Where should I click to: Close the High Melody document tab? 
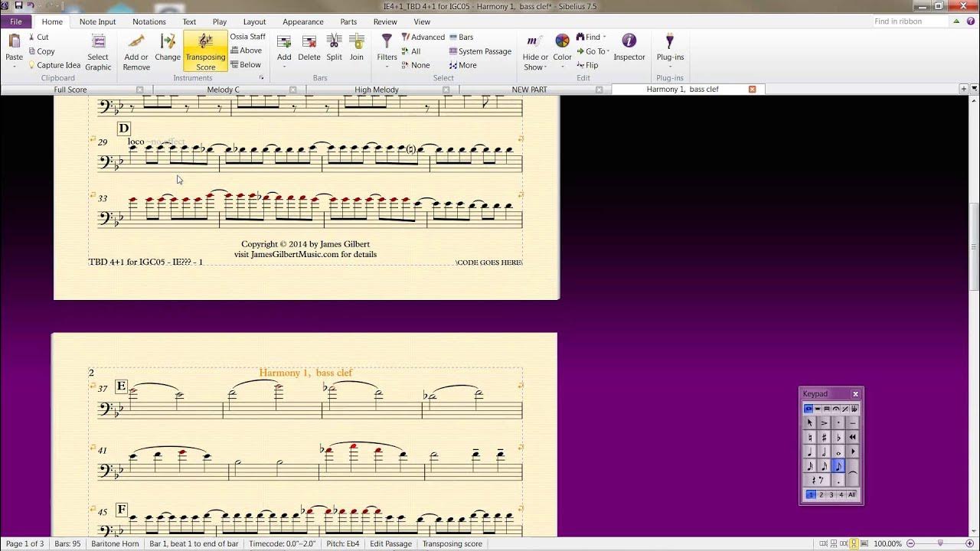pos(446,90)
